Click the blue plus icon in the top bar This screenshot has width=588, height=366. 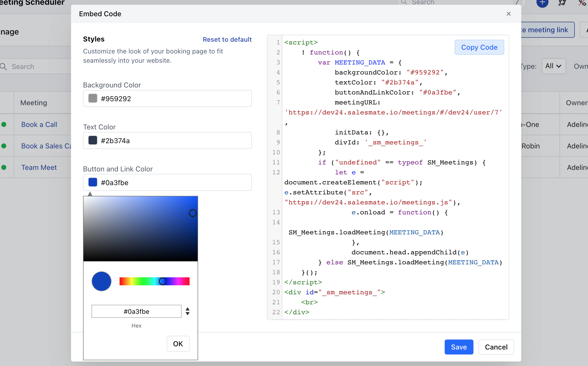(x=542, y=2)
